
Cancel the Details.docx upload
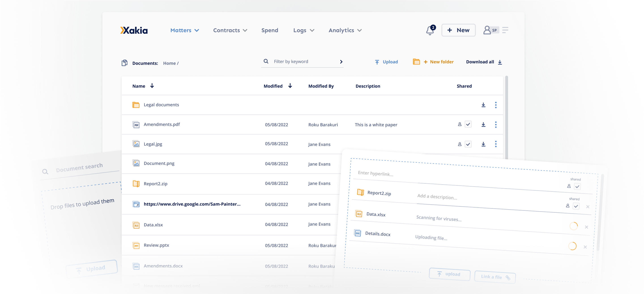point(585,247)
